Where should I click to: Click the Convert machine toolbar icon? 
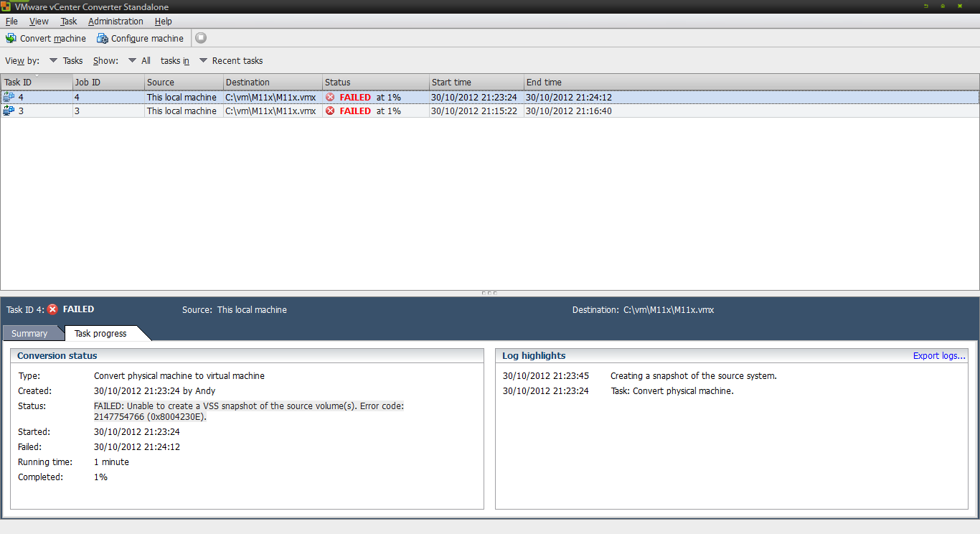pyautogui.click(x=11, y=38)
